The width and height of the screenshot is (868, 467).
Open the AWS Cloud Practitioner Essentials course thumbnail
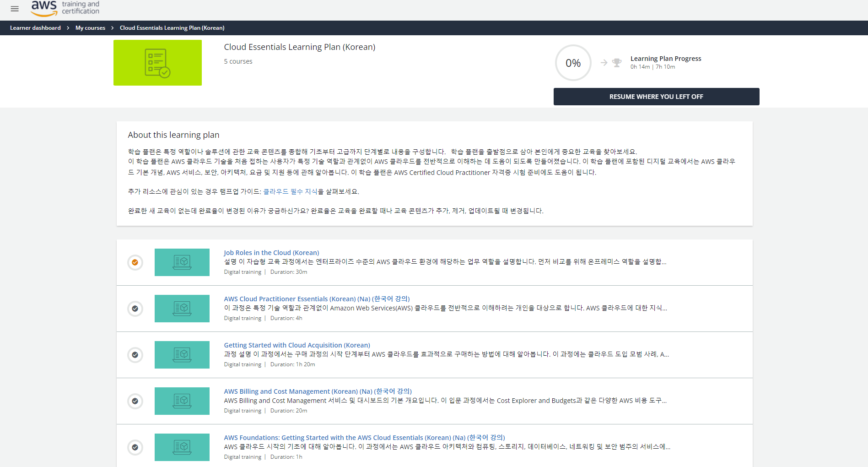pyautogui.click(x=182, y=309)
